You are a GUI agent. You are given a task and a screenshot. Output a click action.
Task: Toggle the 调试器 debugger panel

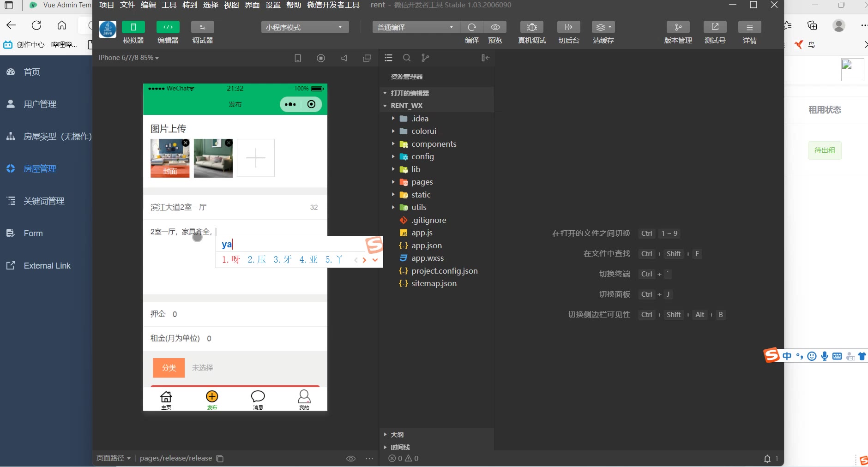203,27
